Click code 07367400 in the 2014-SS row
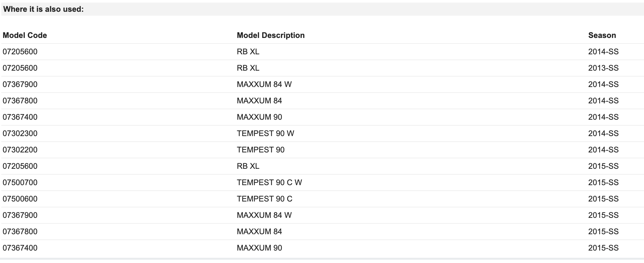 20,117
